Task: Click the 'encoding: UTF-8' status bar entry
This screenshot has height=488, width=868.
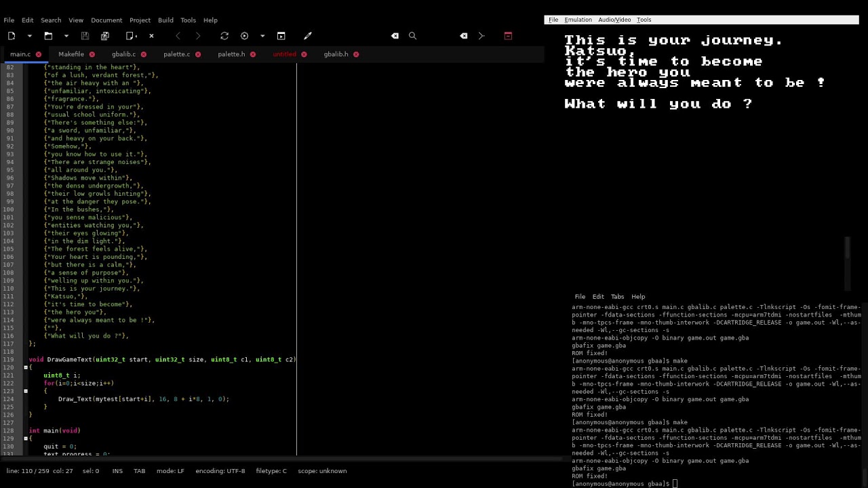Action: tap(220, 471)
